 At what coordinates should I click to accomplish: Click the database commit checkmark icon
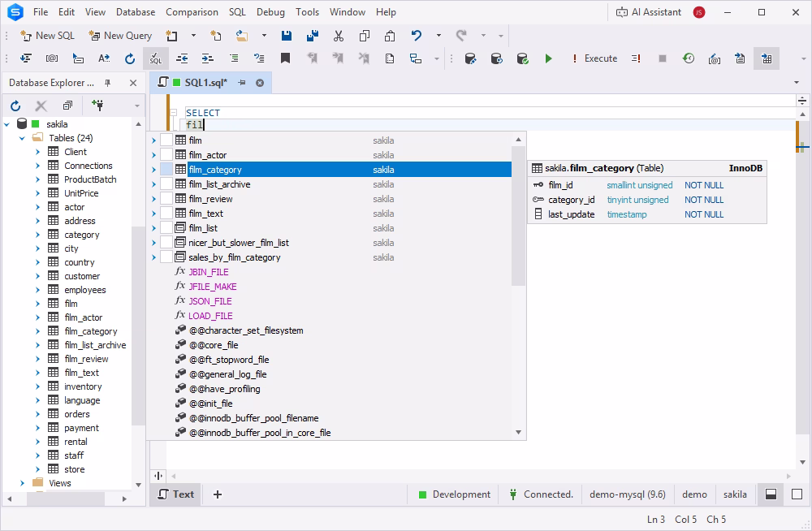click(522, 58)
